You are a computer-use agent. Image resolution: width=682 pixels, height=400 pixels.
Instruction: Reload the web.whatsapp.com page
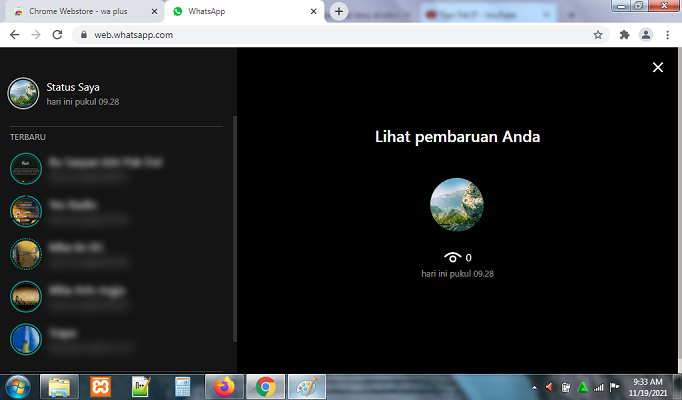tap(57, 35)
